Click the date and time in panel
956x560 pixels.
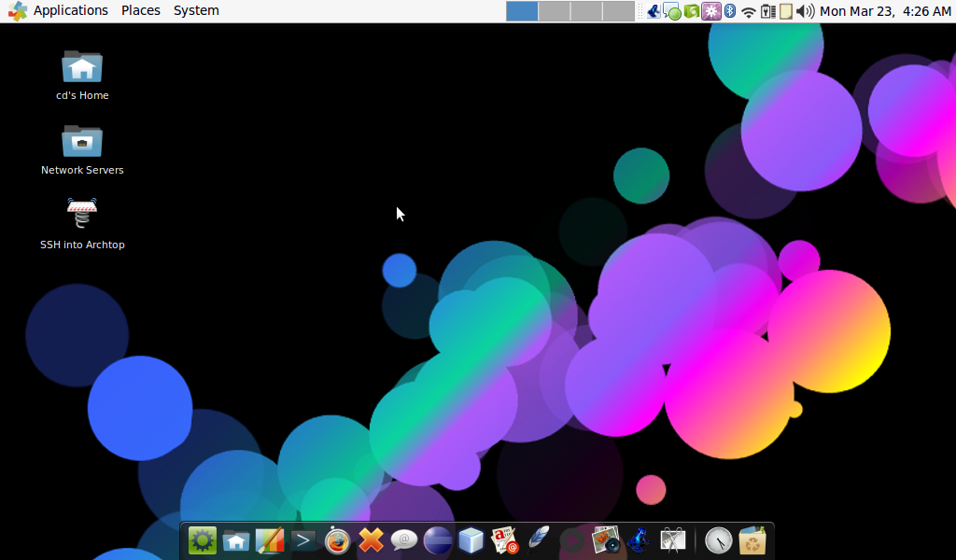(x=885, y=11)
